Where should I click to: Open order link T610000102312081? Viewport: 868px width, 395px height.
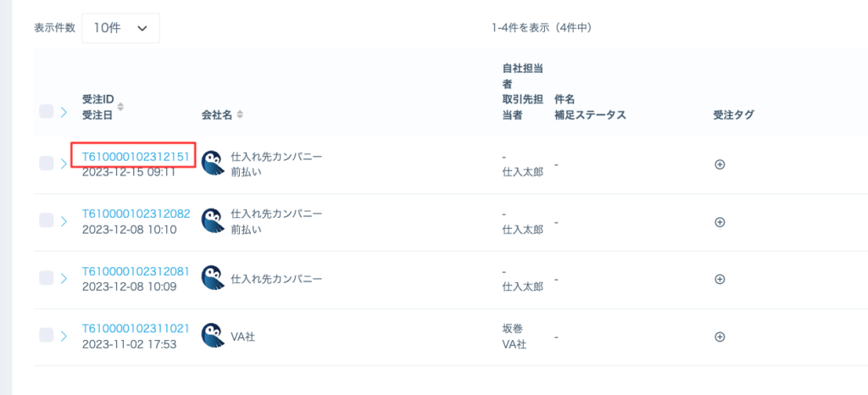(x=136, y=271)
